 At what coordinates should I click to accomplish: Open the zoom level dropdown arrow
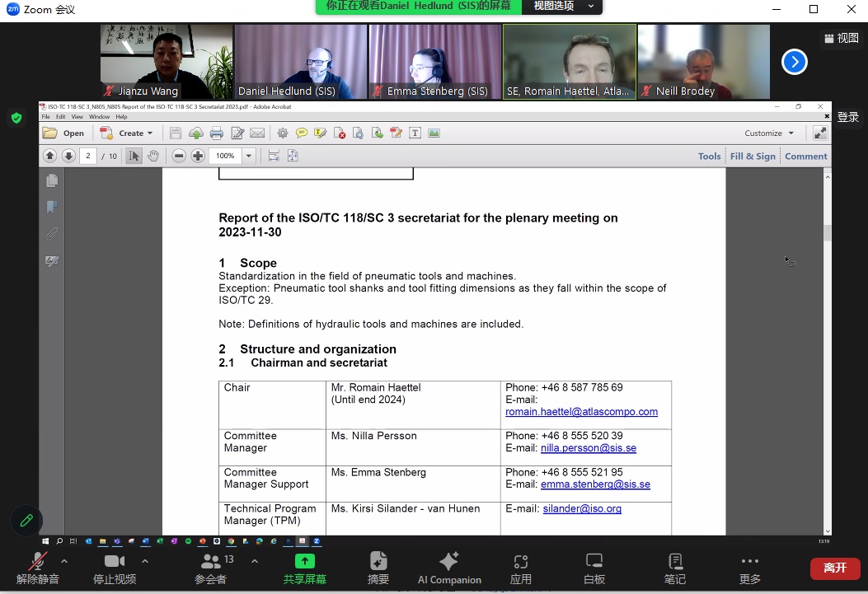(249, 156)
